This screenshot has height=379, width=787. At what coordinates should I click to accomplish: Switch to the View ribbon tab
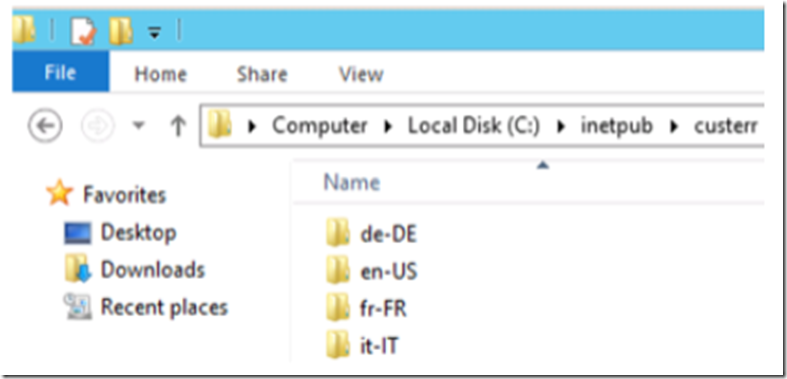[361, 75]
